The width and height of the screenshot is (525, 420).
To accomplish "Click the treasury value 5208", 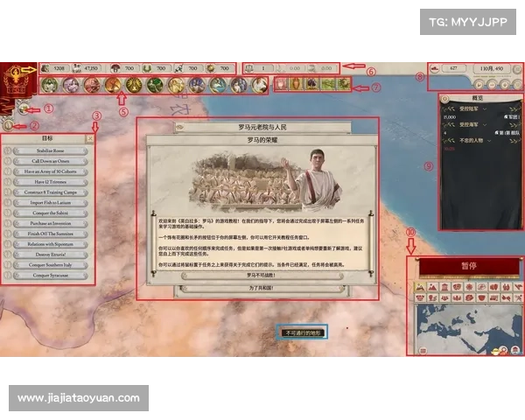I will point(59,68).
